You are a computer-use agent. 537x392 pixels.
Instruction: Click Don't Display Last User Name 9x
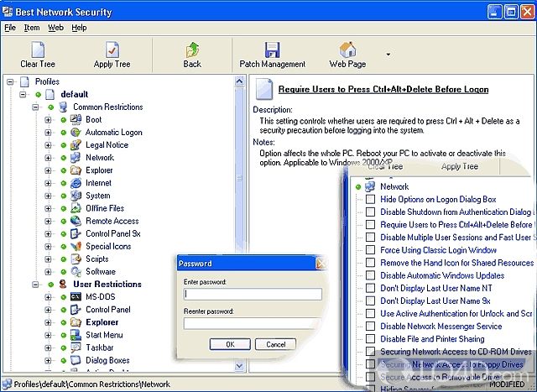pos(435,301)
